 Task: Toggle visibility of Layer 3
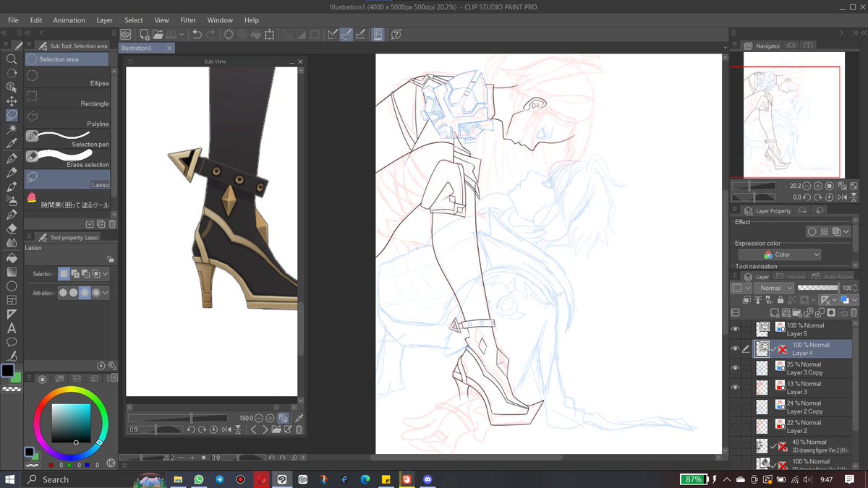[735, 386]
